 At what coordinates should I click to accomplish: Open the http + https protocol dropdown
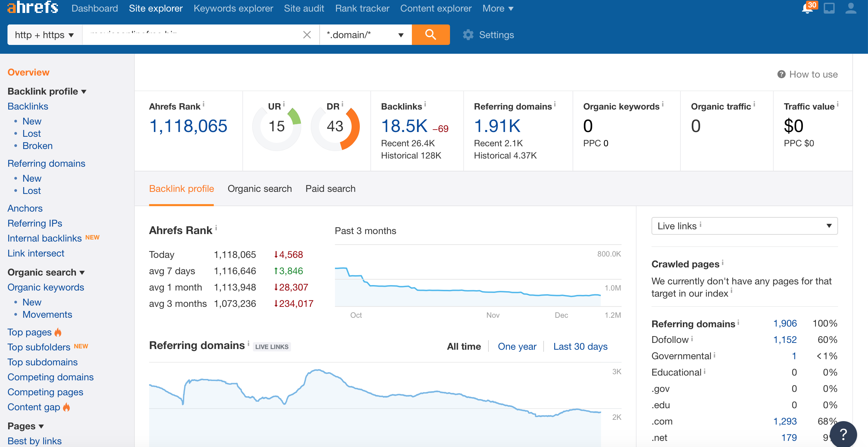coord(45,35)
